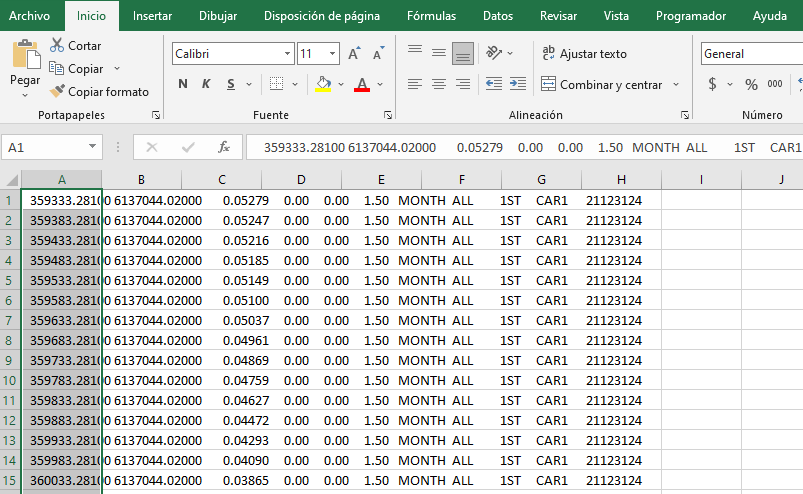
Task: Click the insert function fx icon
Action: (x=224, y=147)
